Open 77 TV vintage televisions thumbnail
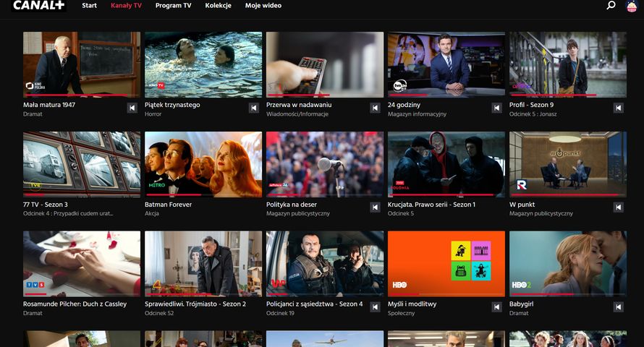The width and height of the screenshot is (644, 347). click(82, 164)
